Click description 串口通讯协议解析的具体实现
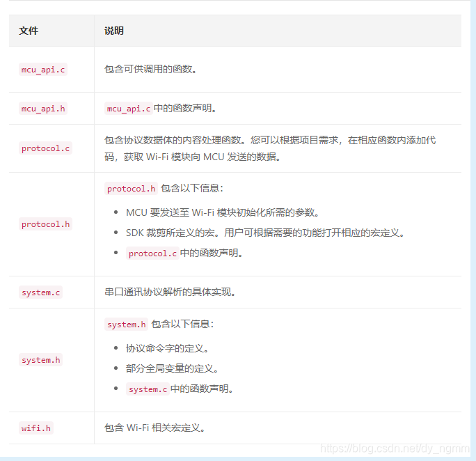Screen dimensions: 476x461 [x=170, y=292]
